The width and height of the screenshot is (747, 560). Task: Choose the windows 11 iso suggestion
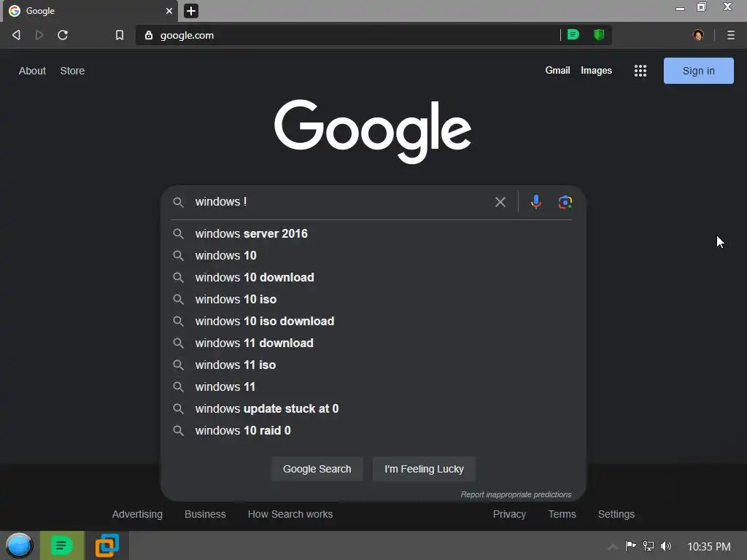373,365
